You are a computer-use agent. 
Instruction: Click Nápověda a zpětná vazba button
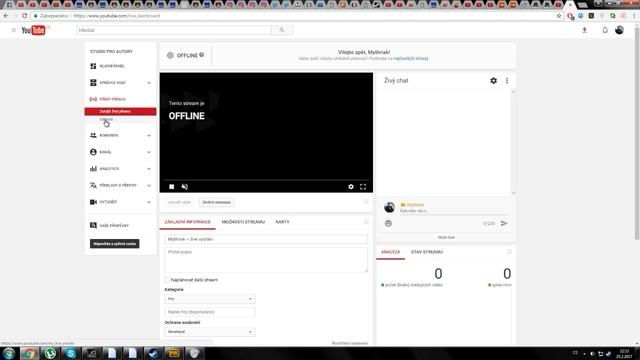114,244
